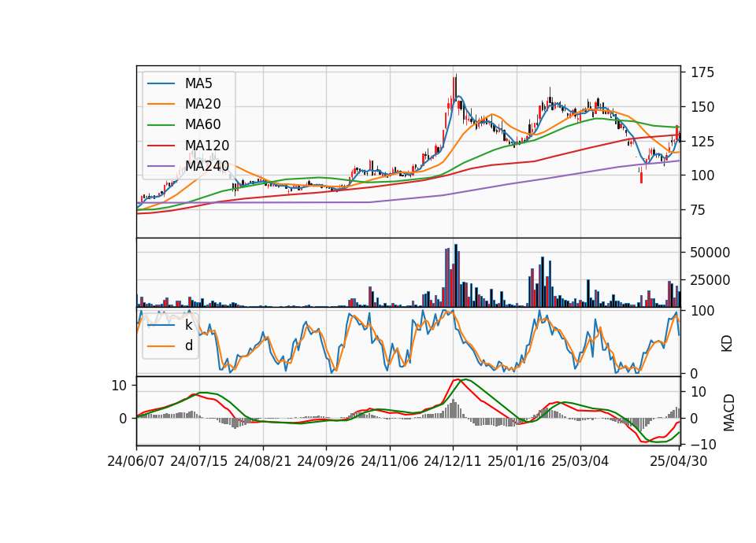This screenshot has height=543, width=756.
Task: Click the MA240 legend label
Action: pyautogui.click(x=207, y=166)
